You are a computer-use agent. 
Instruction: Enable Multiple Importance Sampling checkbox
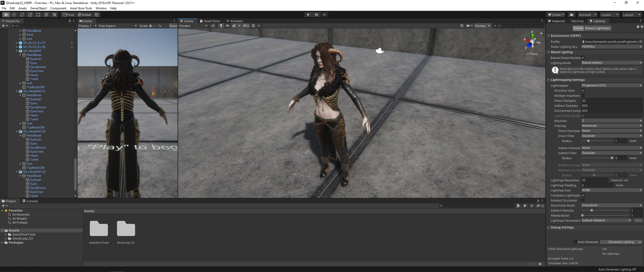583,95
